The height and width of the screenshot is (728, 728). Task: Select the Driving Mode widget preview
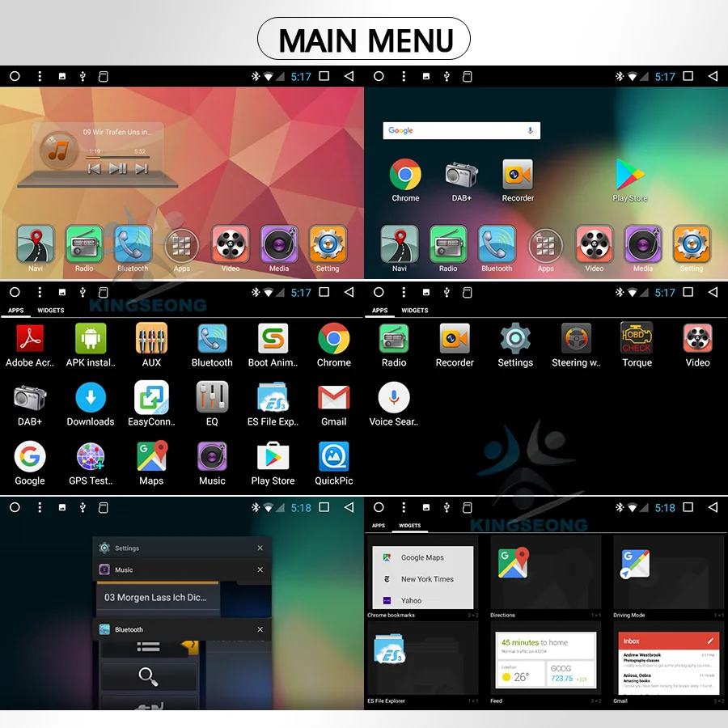[669, 572]
